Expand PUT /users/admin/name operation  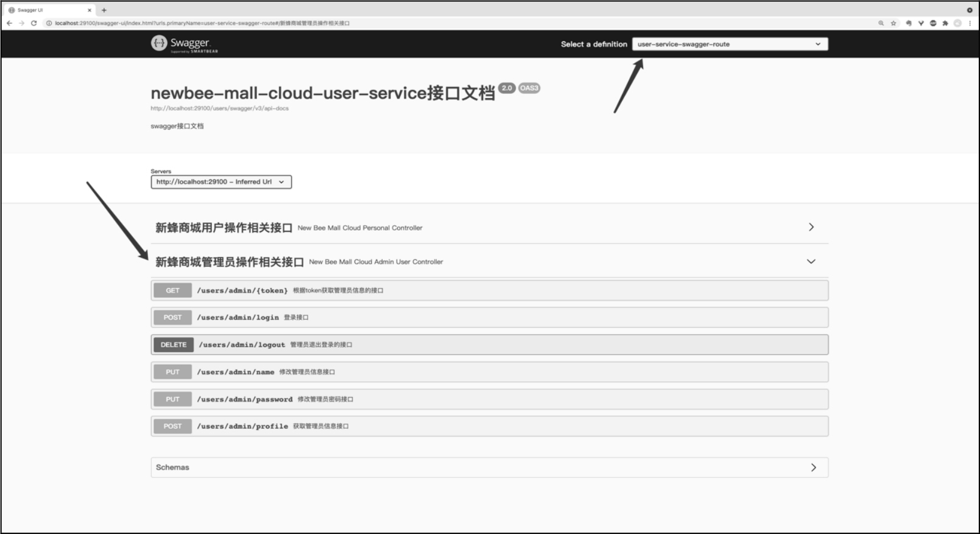click(x=490, y=372)
